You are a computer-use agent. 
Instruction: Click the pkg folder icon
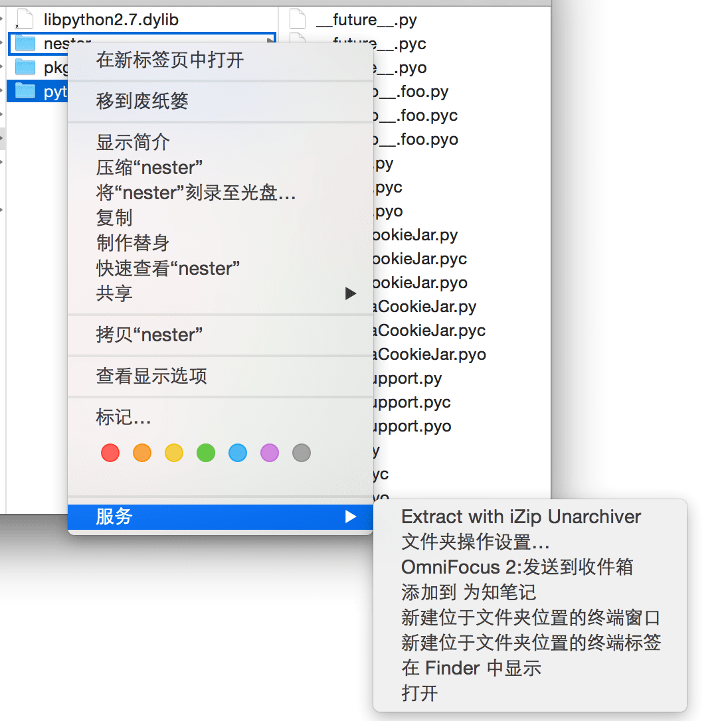25,67
